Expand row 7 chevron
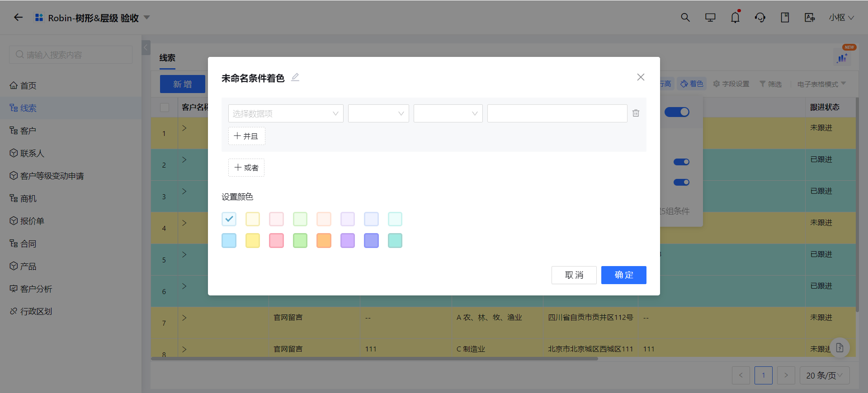This screenshot has height=393, width=868. [x=184, y=318]
